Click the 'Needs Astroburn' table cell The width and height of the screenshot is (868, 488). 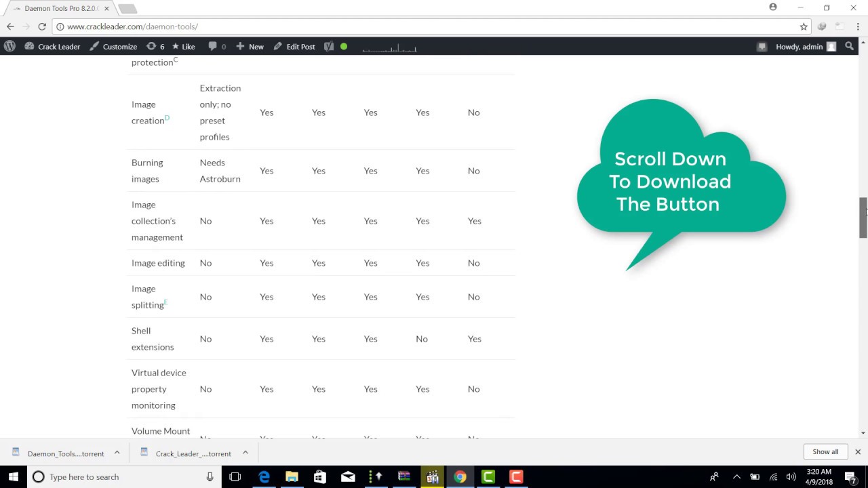[220, 171]
